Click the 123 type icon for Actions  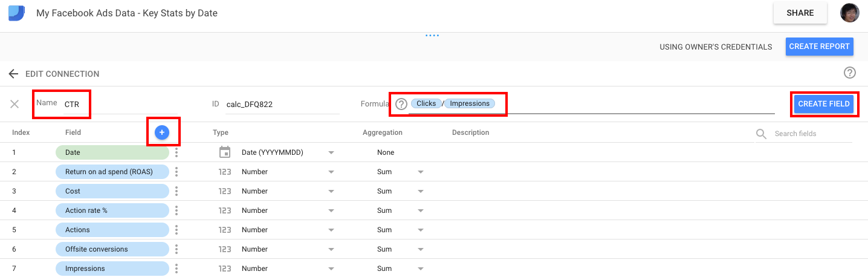pyautogui.click(x=225, y=230)
